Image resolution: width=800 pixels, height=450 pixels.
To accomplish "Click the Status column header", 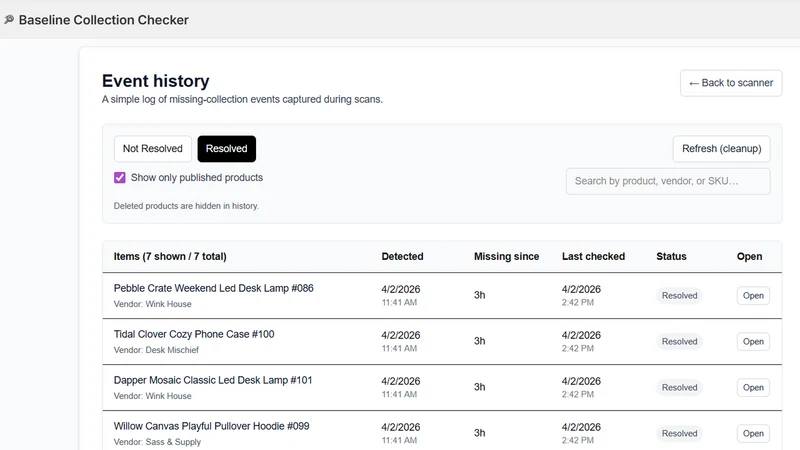I will (671, 257).
